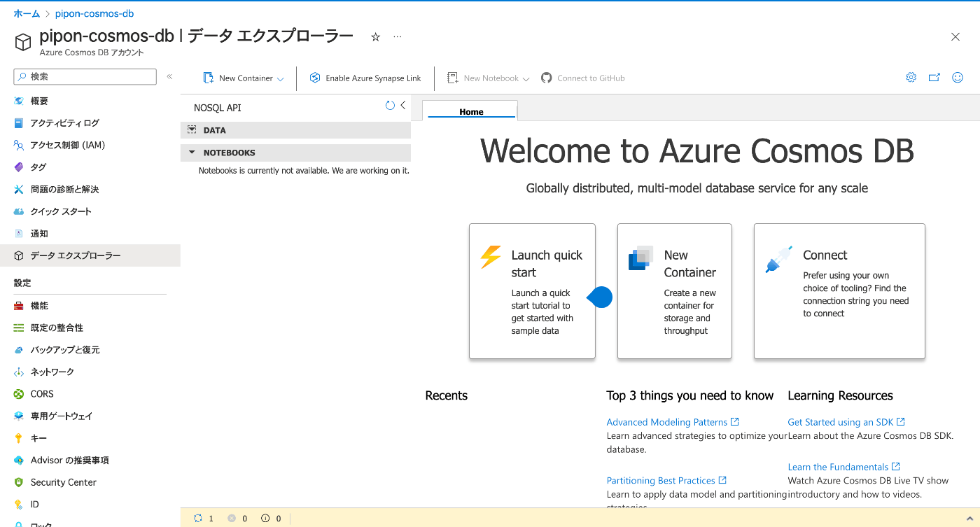Click the search box in sidebar
980x527 pixels.
(x=85, y=76)
